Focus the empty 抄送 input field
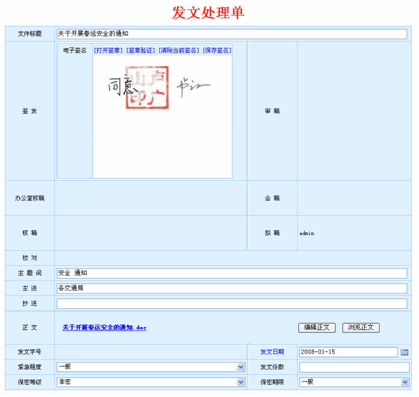The image size is (419, 397). click(x=232, y=303)
